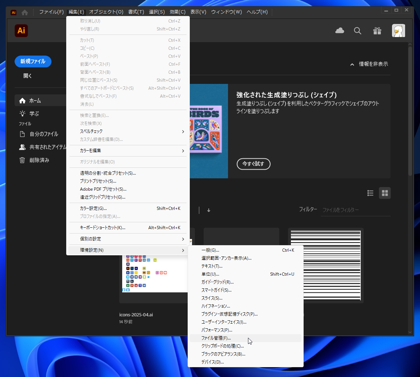Viewport: 420px width, 377px height.
Task: Expand the 環境設定(N) submenu
Action: [x=128, y=250]
